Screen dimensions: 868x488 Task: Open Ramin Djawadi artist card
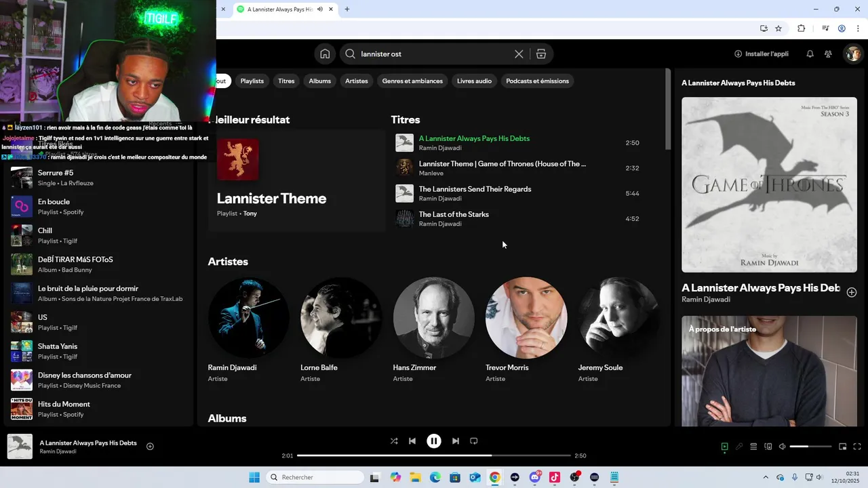(x=248, y=330)
